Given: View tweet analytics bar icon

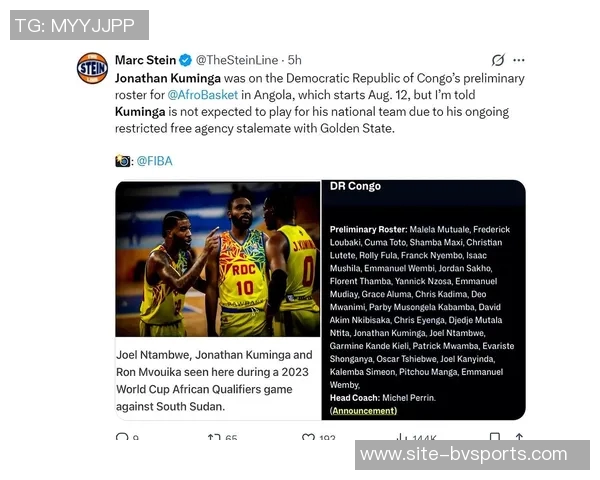Looking at the screenshot, I should pos(401,437).
